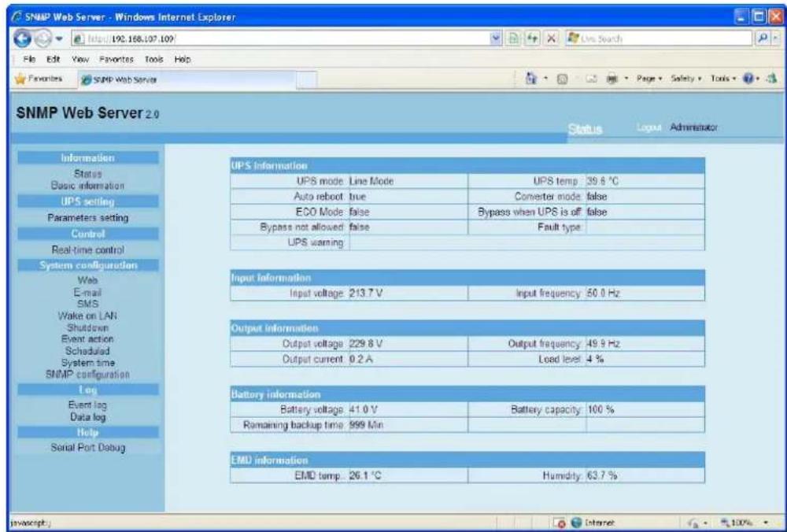Open the SNMP configuration link
The image size is (787, 532).
[88, 375]
